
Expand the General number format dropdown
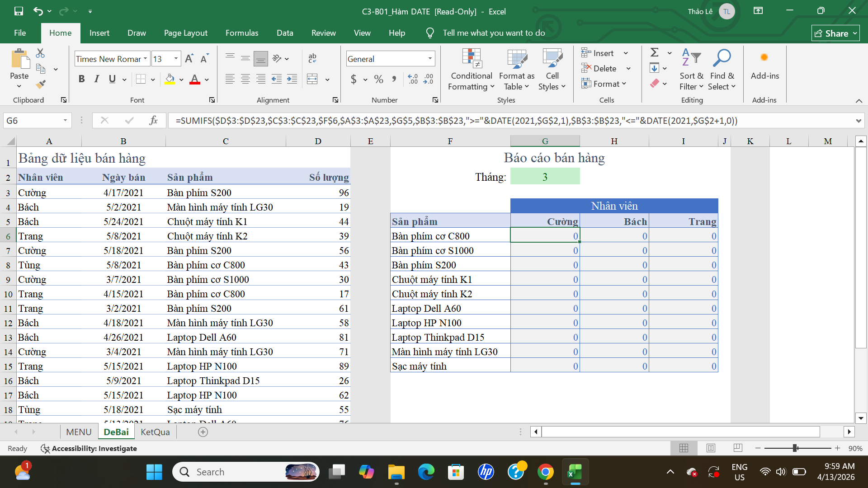tap(430, 59)
